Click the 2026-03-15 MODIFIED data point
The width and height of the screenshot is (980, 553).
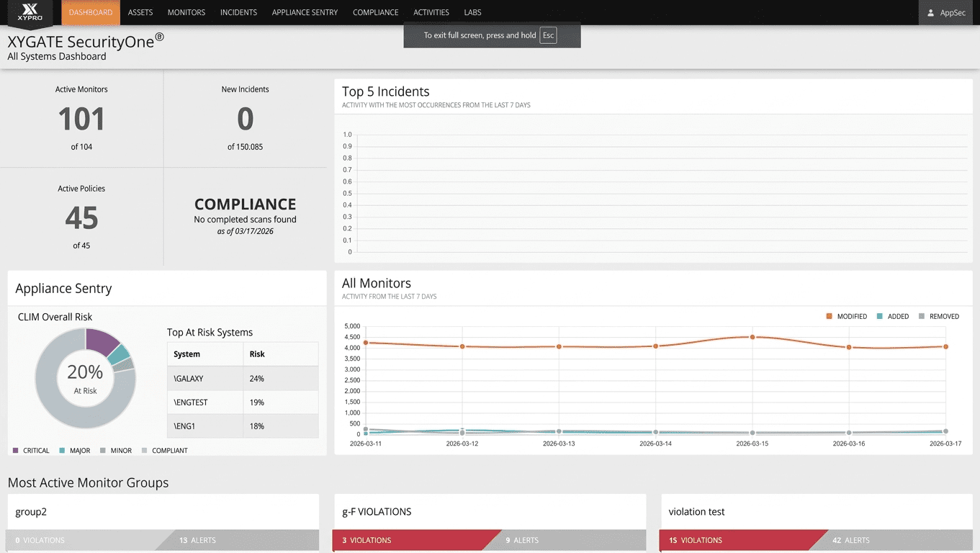coord(752,337)
